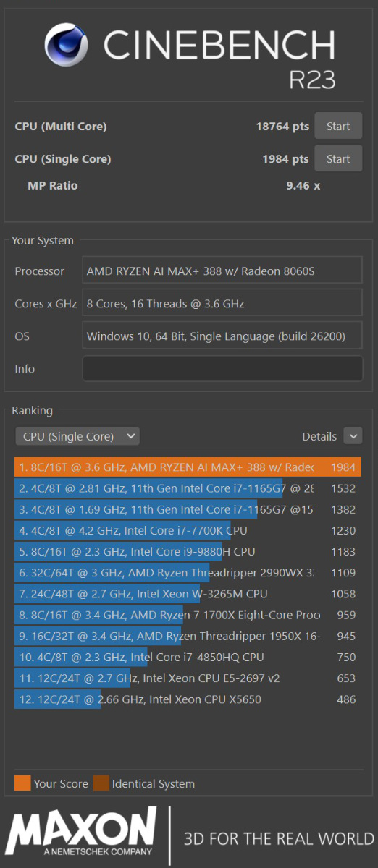Click the empty Info text field
Viewport: 378px width, 868px height.
(222, 368)
